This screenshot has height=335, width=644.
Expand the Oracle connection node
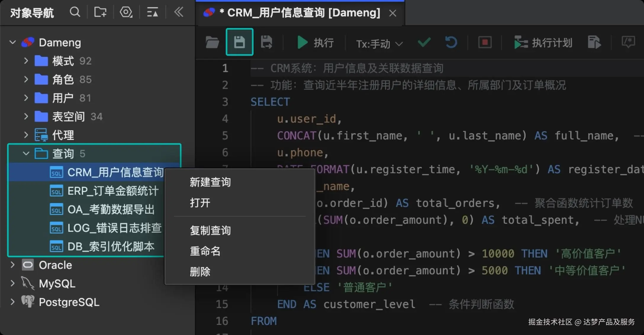[x=12, y=265]
